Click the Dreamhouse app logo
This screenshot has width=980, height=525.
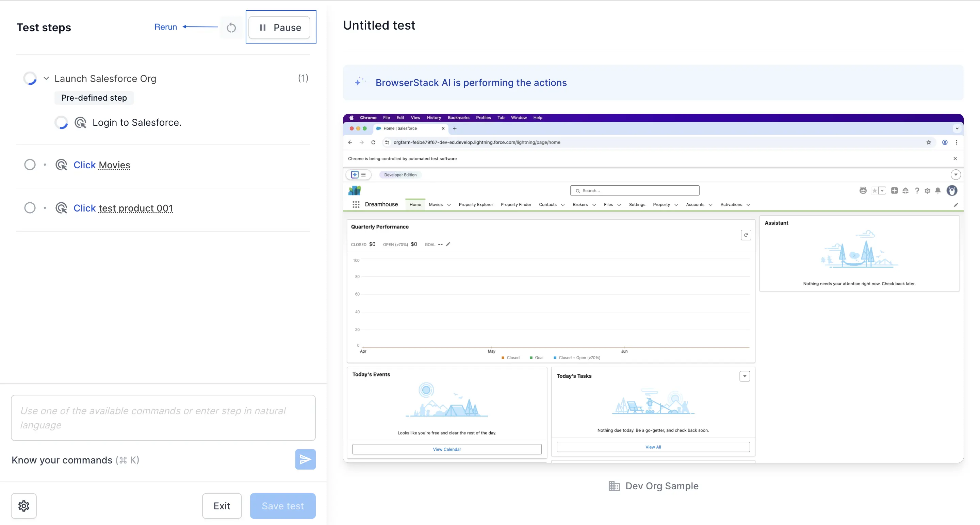(x=354, y=190)
